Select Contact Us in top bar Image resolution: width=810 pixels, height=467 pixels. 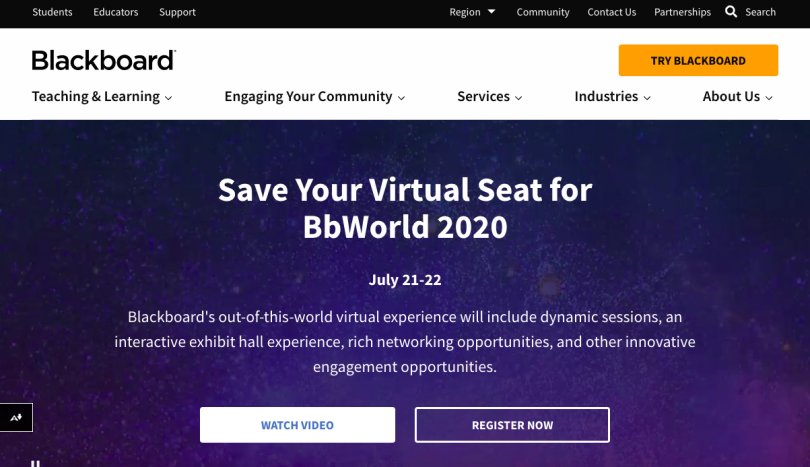click(612, 12)
